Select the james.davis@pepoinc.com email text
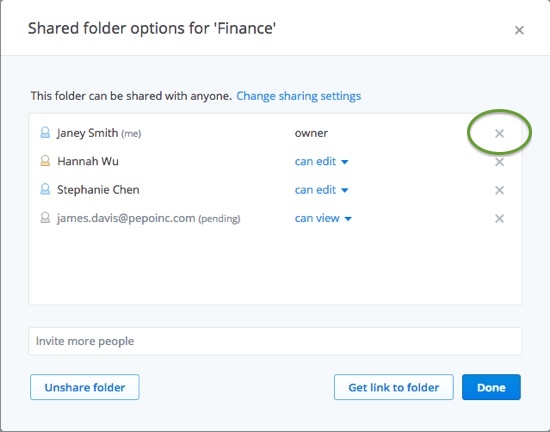This screenshot has height=432, width=550. pos(126,218)
